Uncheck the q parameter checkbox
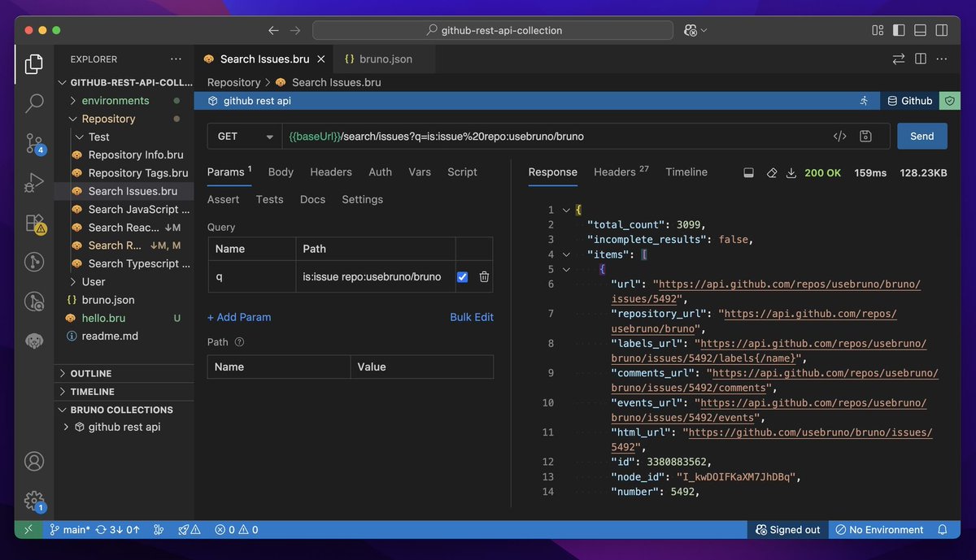The width and height of the screenshot is (976, 560). point(462,276)
